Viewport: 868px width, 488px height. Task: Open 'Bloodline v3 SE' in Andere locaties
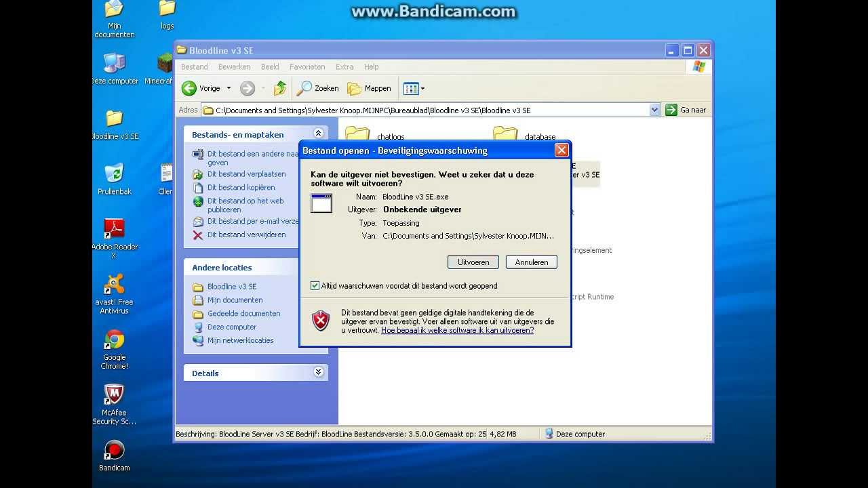click(x=232, y=287)
